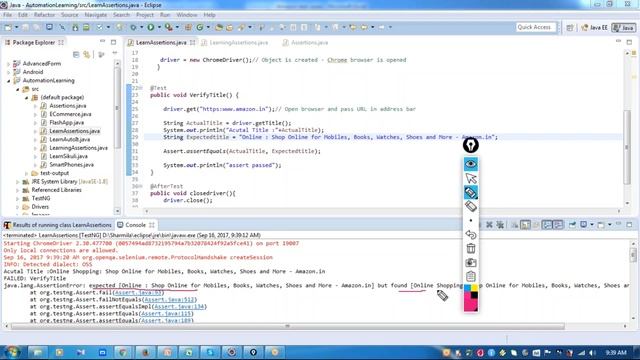Select the cursor pointer annotation tool

pyautogui.click(x=471, y=178)
